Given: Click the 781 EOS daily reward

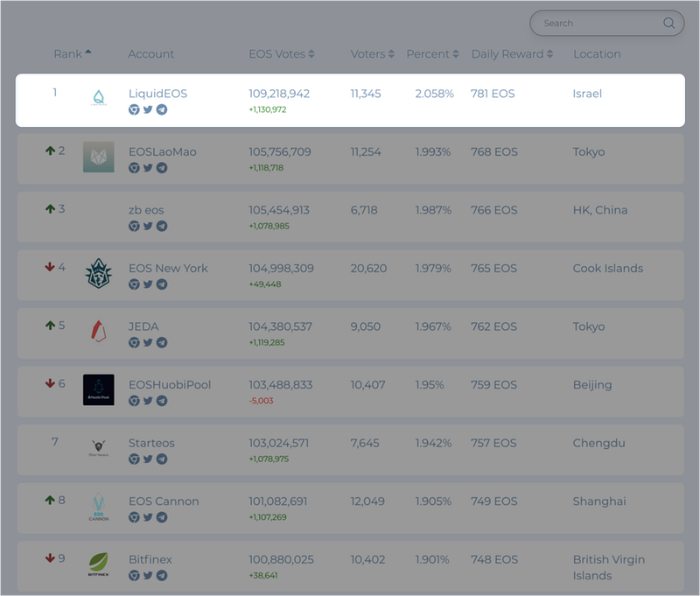Looking at the screenshot, I should (x=493, y=94).
